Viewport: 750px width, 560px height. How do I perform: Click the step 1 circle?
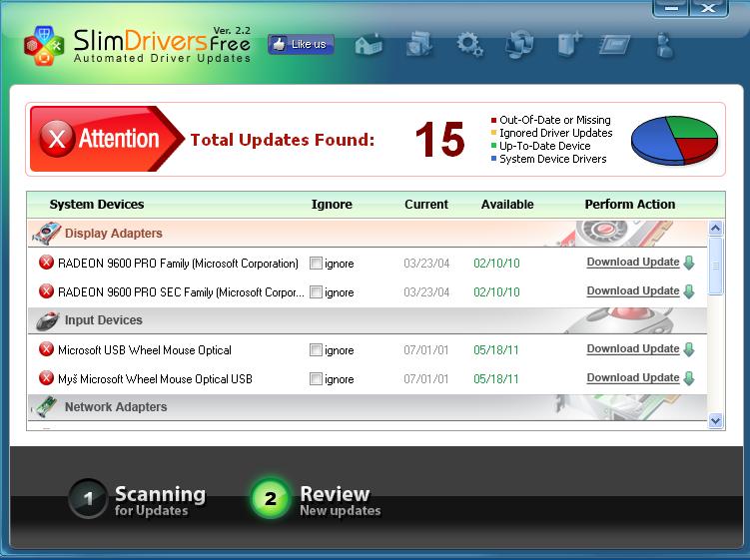click(x=88, y=499)
